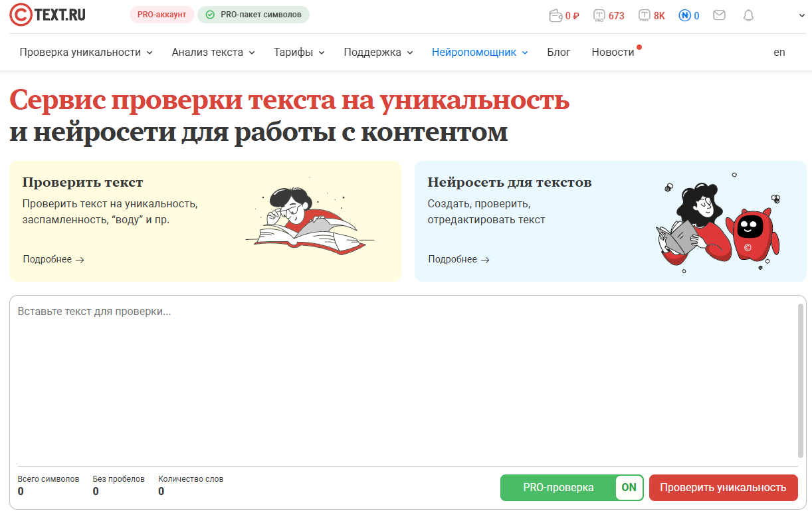Click the arrow icon next to Подробнее under Нейросеть
This screenshot has width=812, height=515.
(486, 260)
